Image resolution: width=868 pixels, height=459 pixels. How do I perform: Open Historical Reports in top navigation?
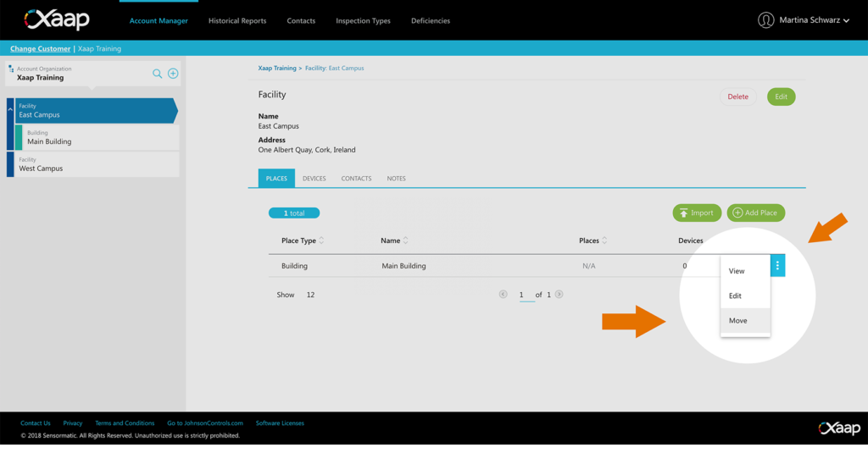coord(237,21)
